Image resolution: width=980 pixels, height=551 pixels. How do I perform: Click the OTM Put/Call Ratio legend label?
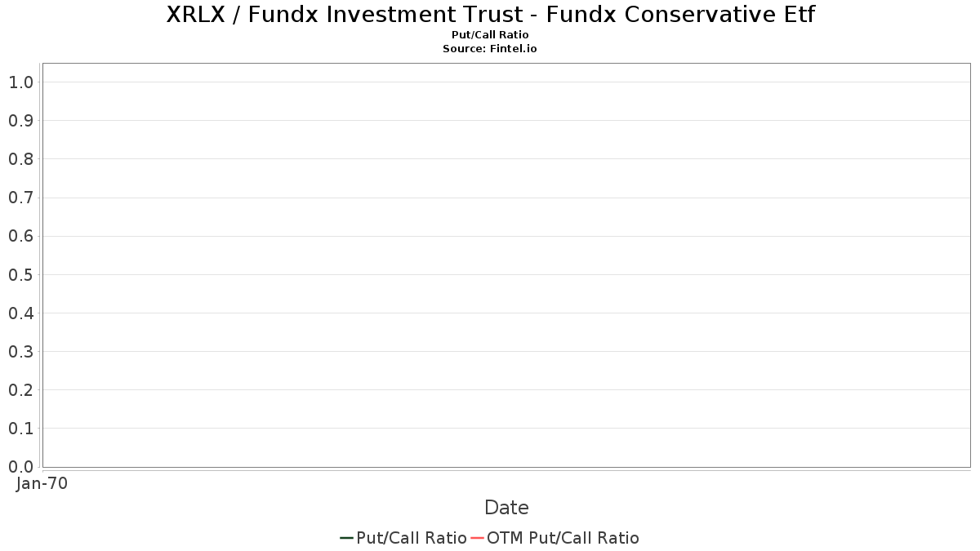click(x=563, y=538)
